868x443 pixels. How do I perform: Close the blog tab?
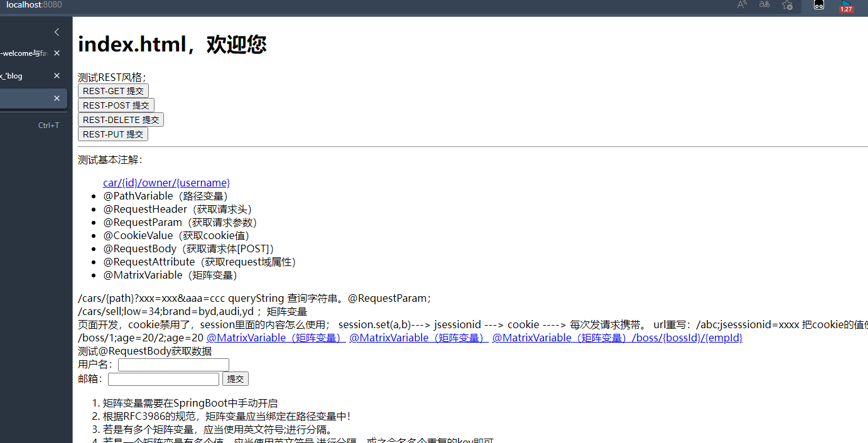point(57,76)
